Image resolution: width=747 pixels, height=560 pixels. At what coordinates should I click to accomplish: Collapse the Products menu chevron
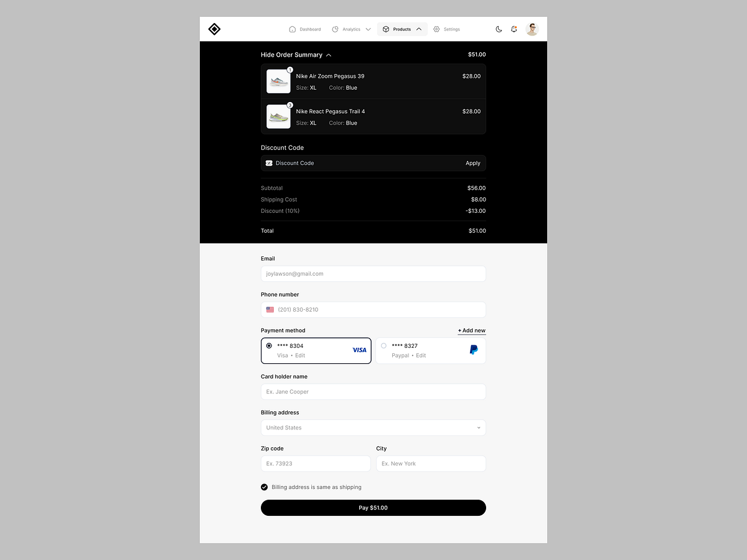point(419,29)
